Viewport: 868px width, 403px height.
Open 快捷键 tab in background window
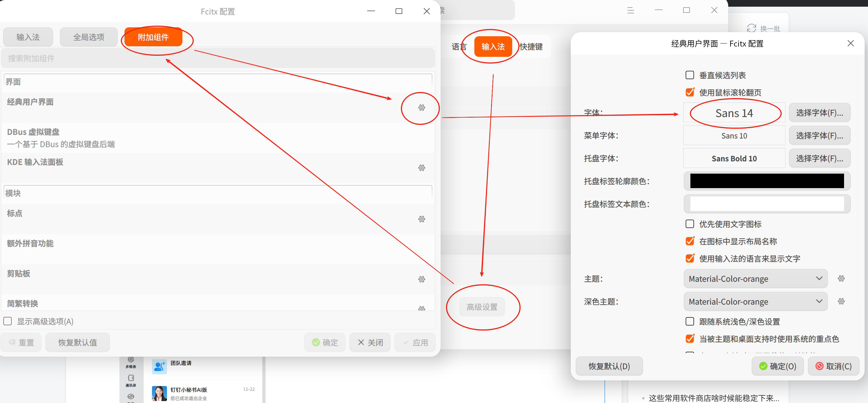click(531, 47)
